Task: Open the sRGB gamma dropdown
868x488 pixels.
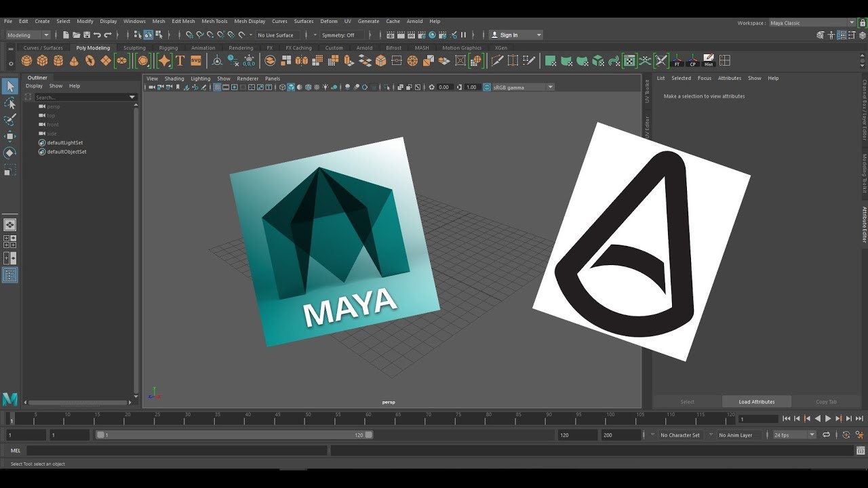Action: 523,87
